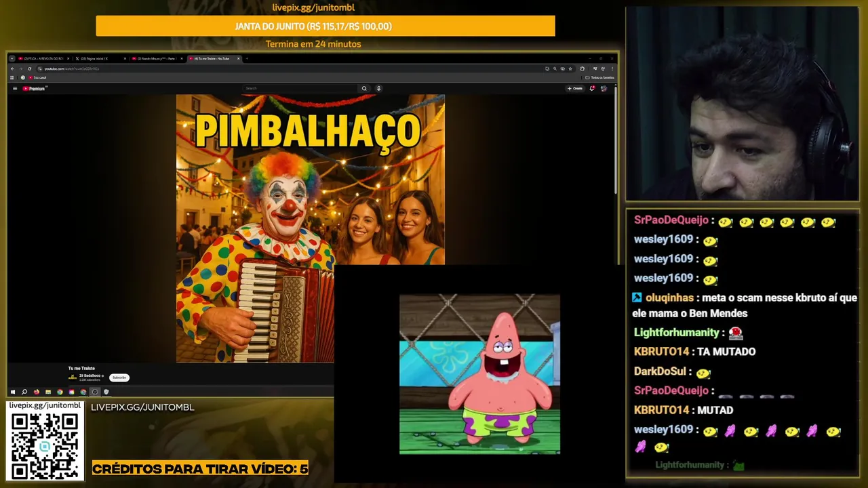Open Firefox from the taskbar
This screenshot has width=868, height=488.
click(x=37, y=392)
